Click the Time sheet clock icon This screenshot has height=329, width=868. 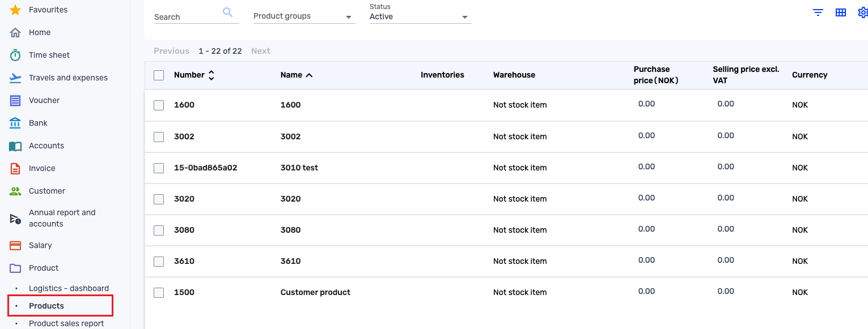tap(15, 55)
